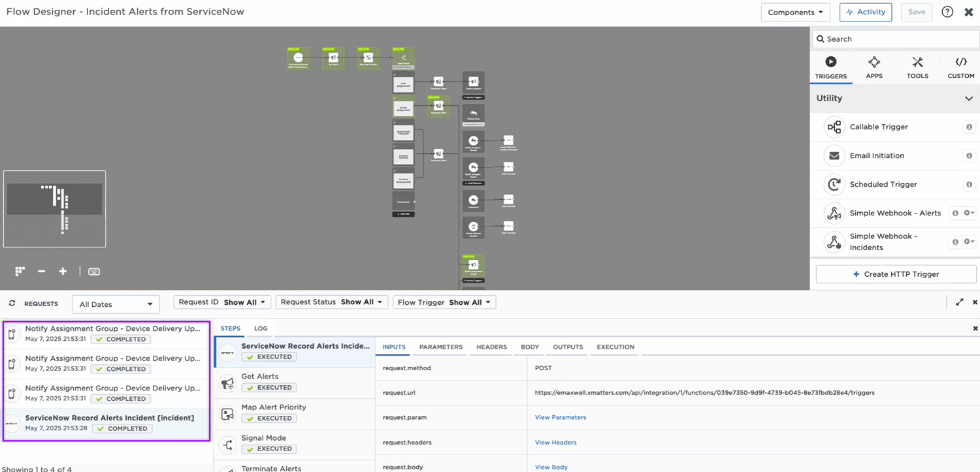Viewport: 980px width, 472px height.
Task: Click the disabled Save button
Action: point(917,12)
